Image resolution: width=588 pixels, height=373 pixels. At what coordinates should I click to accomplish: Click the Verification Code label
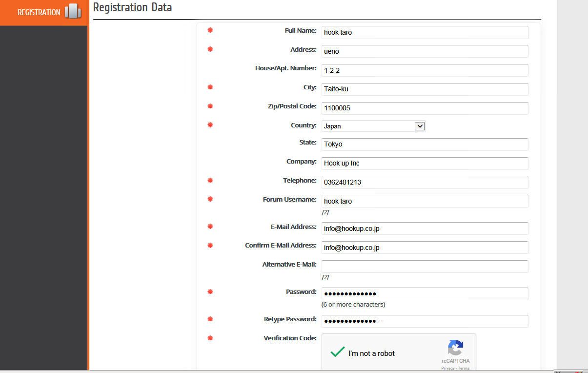(290, 338)
